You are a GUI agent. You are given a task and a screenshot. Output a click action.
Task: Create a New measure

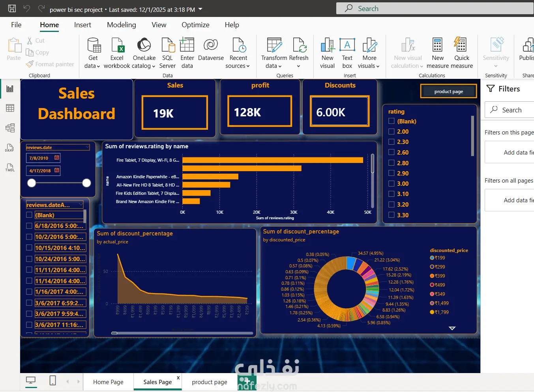point(438,53)
